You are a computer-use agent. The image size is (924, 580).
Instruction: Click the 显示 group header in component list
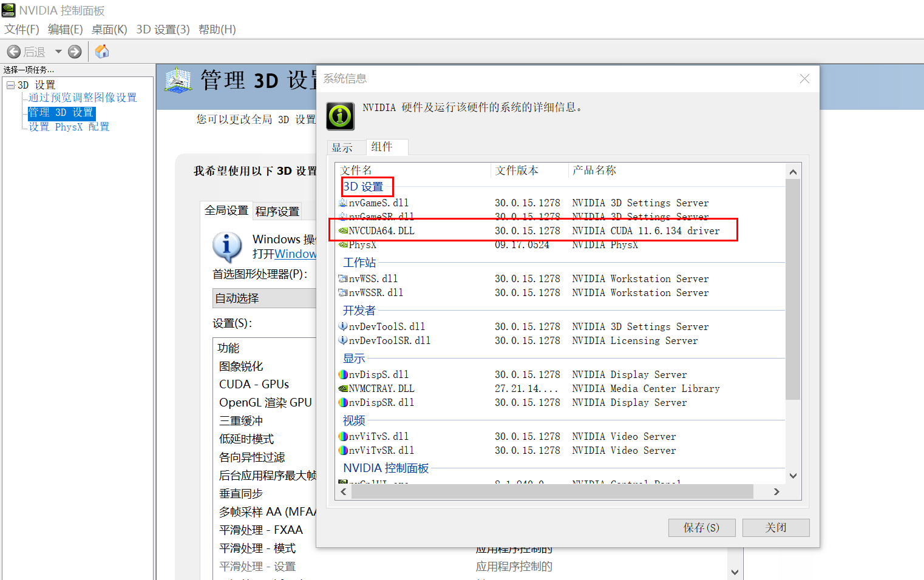coord(354,358)
